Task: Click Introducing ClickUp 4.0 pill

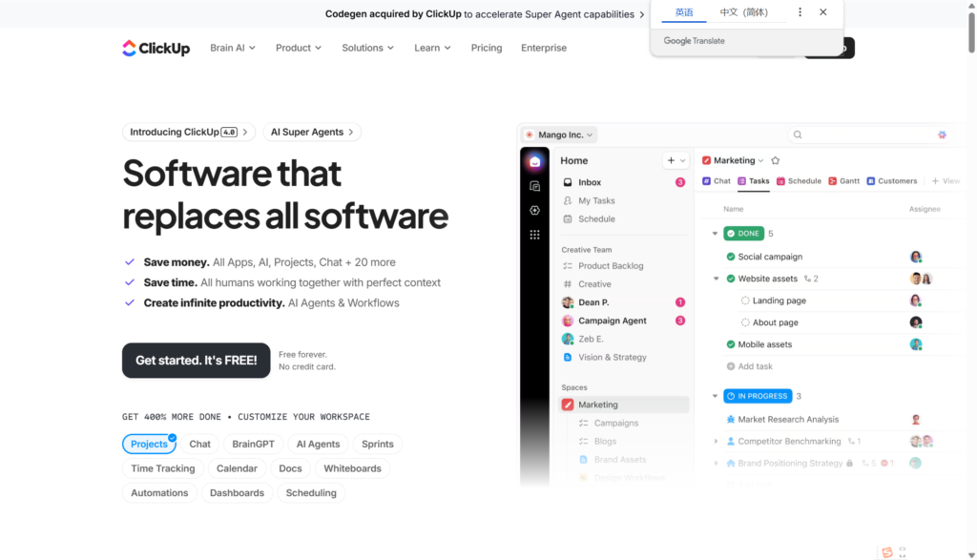Action: pyautogui.click(x=189, y=132)
